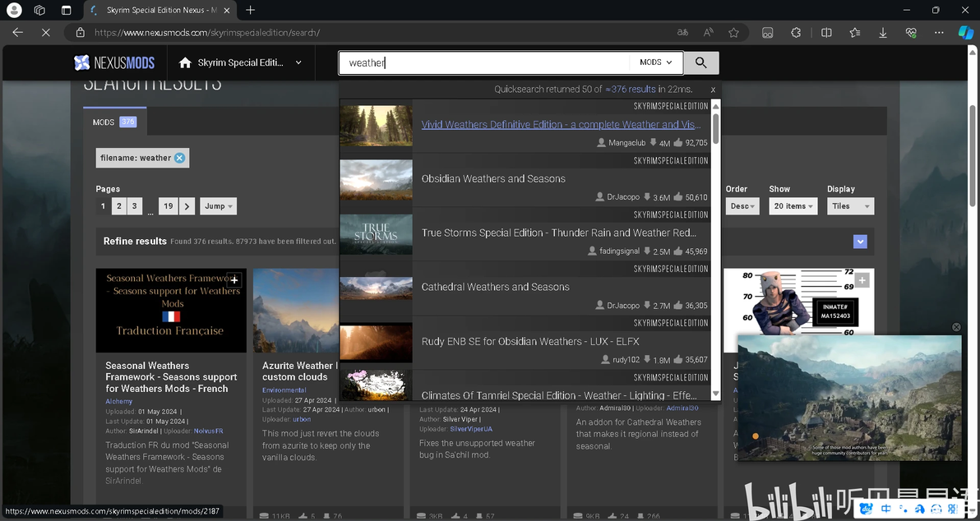The height and width of the screenshot is (521, 980).
Task: Click inside the weather search input field
Action: 484,62
